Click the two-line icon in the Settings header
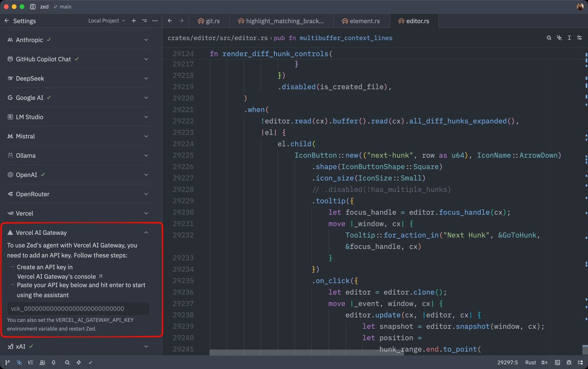Screen dimensions: 588x369 coord(144,21)
